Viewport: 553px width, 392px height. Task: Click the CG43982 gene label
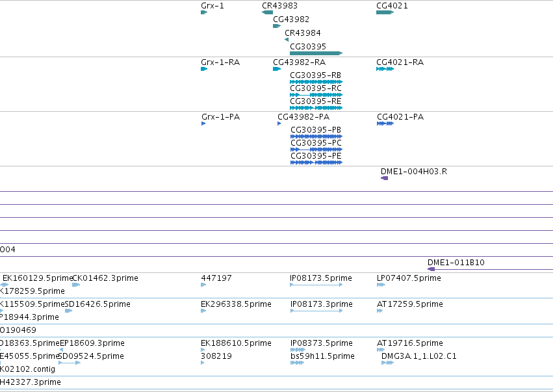pyautogui.click(x=291, y=20)
